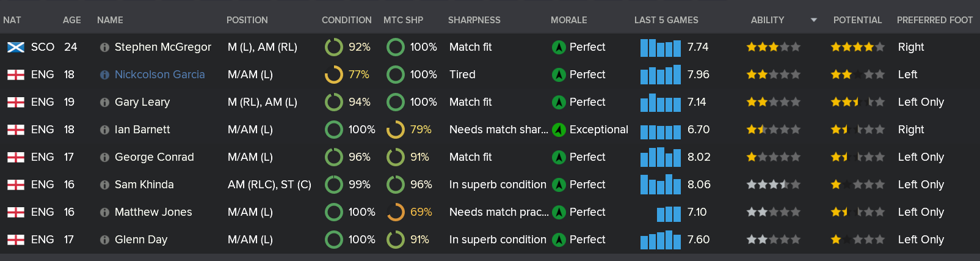Sort by the Preferred Foot column header

pyautogui.click(x=934, y=20)
